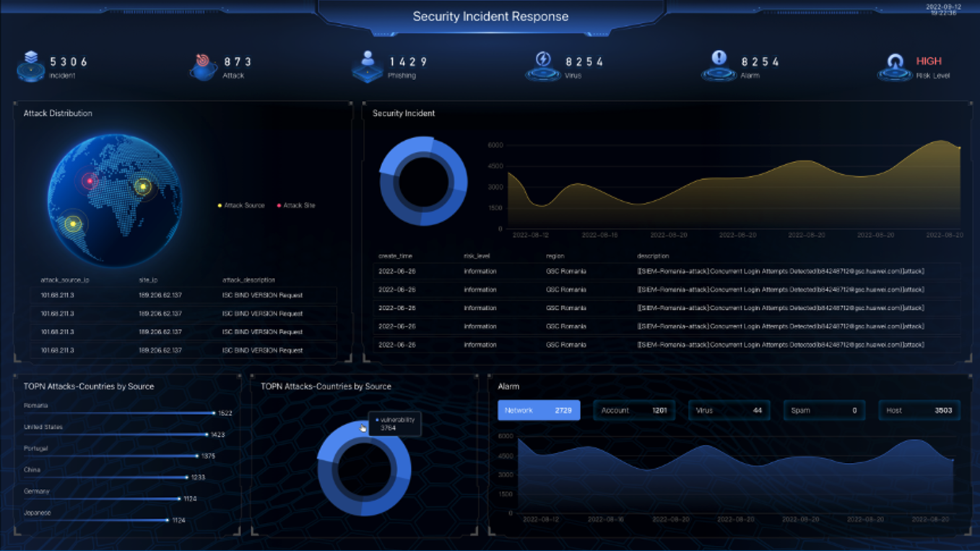This screenshot has height=551, width=980.
Task: Select the Network alarm tab
Action: (x=538, y=410)
